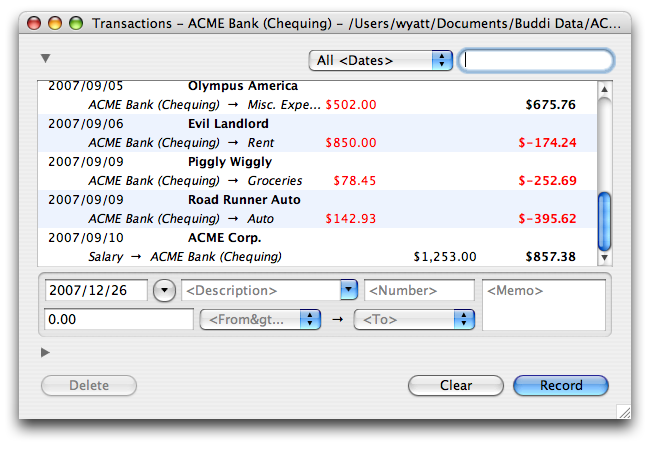Open the date picker round button
This screenshot has width=656, height=449.
click(x=164, y=290)
